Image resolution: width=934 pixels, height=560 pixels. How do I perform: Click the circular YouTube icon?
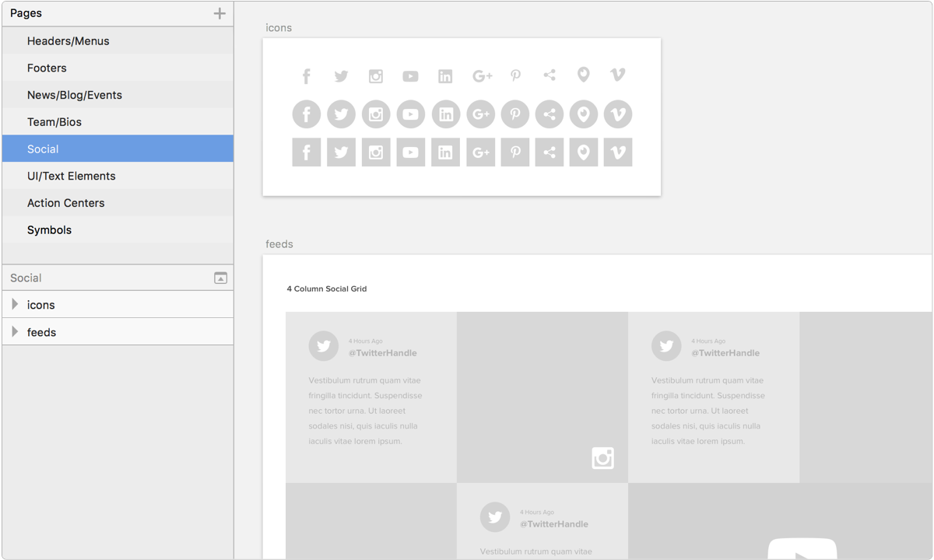coord(411,114)
